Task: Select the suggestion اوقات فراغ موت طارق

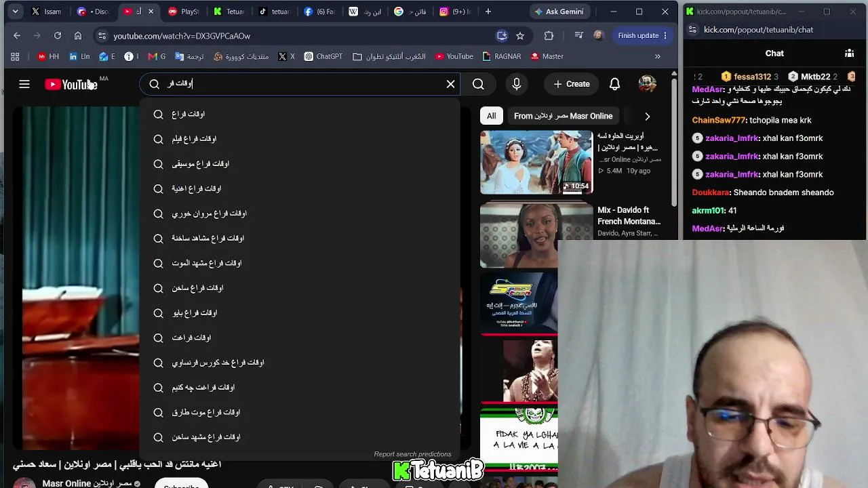Action: [x=300, y=412]
